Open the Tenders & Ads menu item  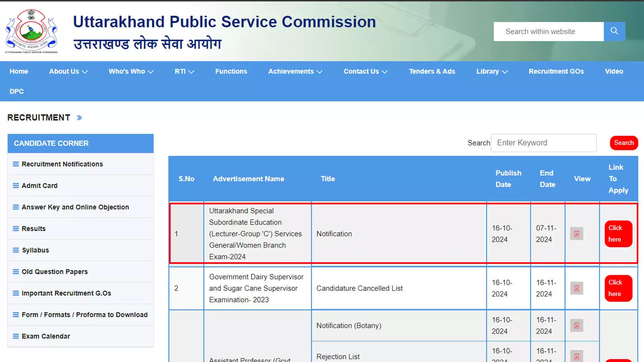432,71
